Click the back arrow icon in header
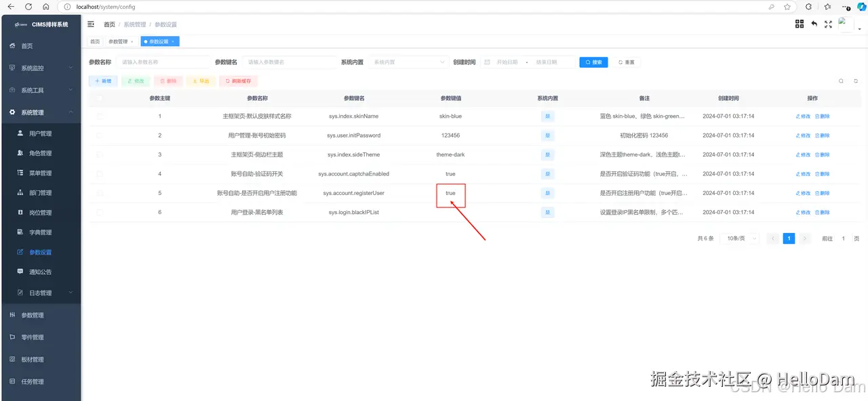 click(814, 24)
